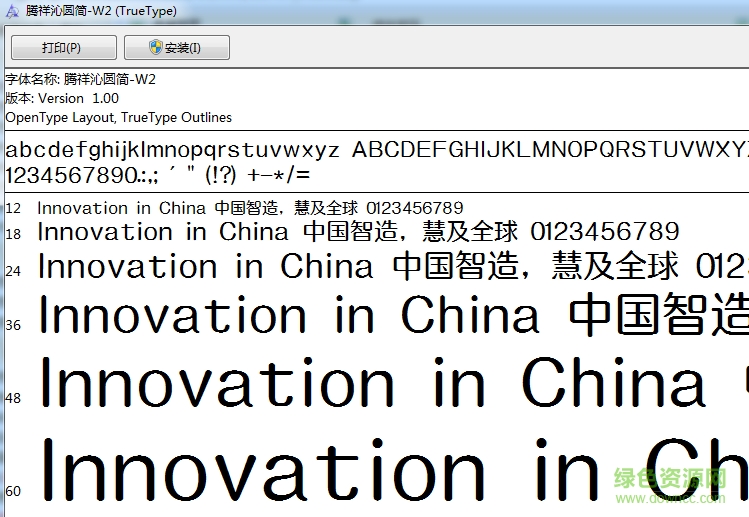Click the 36-point Innovation in China sample
Screen dimensions: 749x517
[392, 316]
